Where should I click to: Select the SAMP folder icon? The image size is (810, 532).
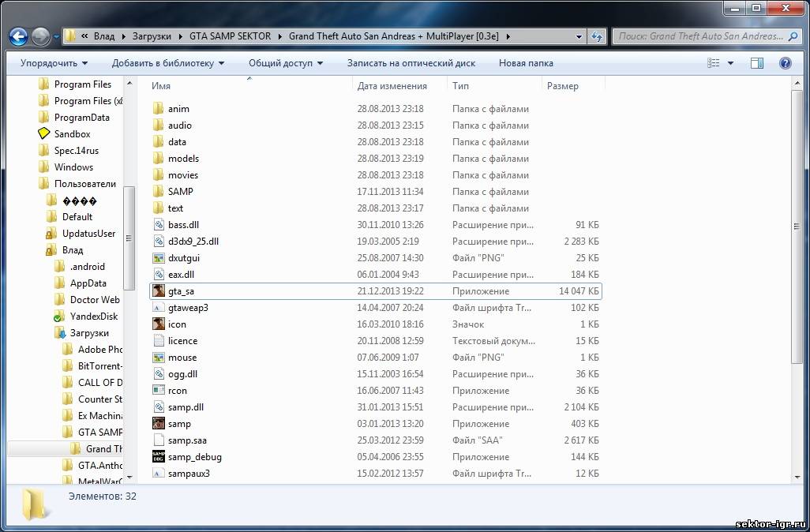tap(159, 192)
